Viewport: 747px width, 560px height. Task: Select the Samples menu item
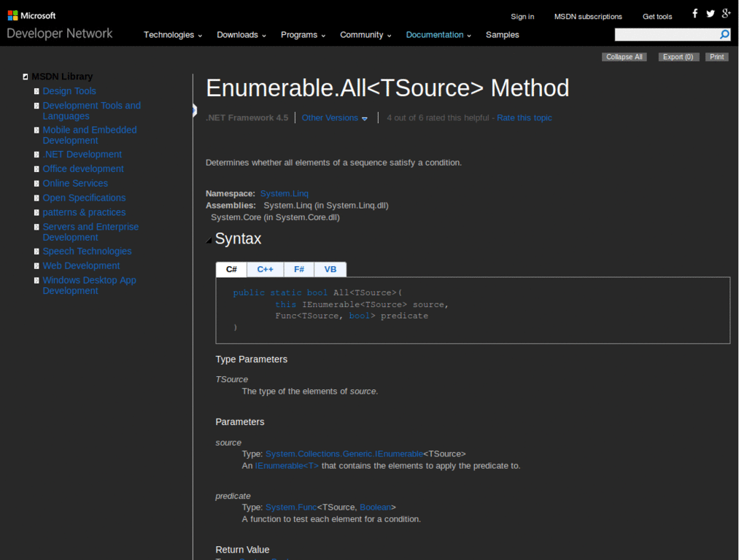tap(502, 34)
